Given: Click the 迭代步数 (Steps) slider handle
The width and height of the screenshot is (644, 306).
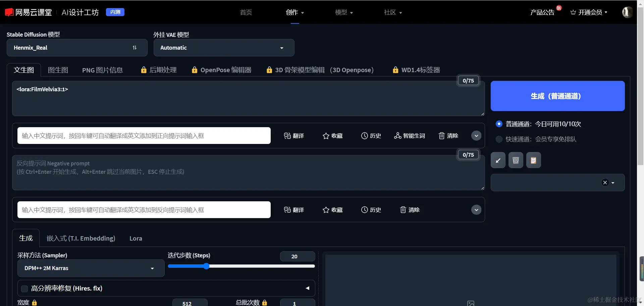Looking at the screenshot, I should (206, 266).
